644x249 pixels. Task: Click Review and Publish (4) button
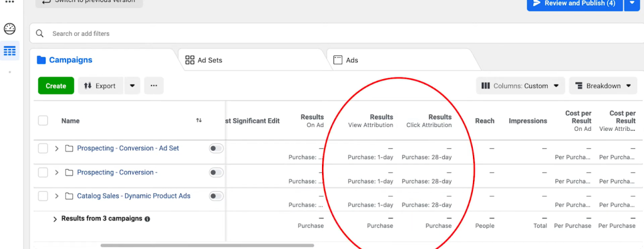(575, 4)
